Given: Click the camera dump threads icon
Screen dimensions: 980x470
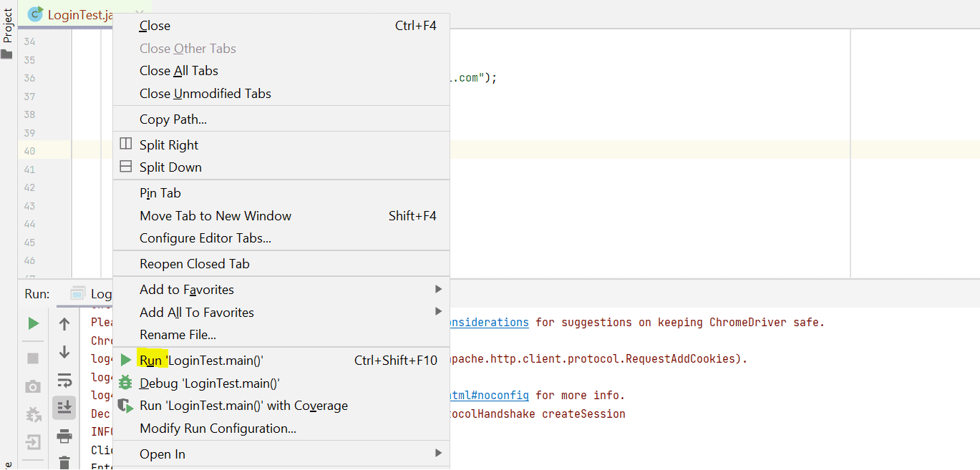Looking at the screenshot, I should (33, 386).
